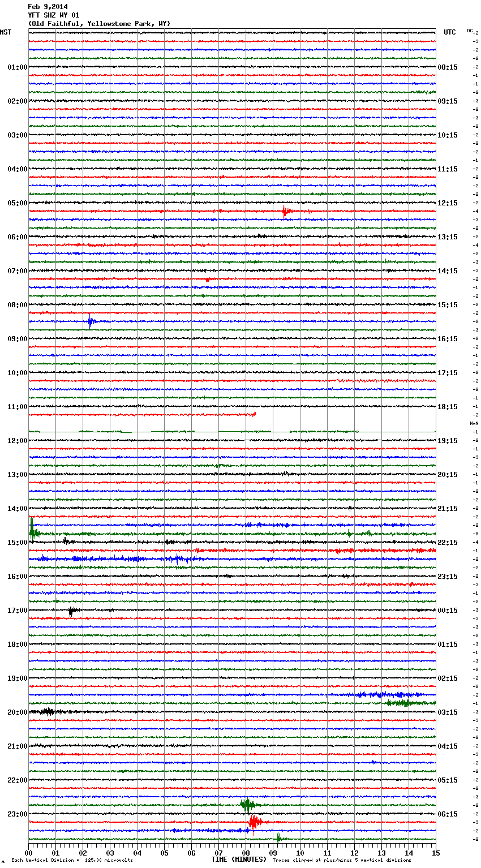Select the '07:00' MST hour label
The image size is (481, 868).
(x=18, y=271)
